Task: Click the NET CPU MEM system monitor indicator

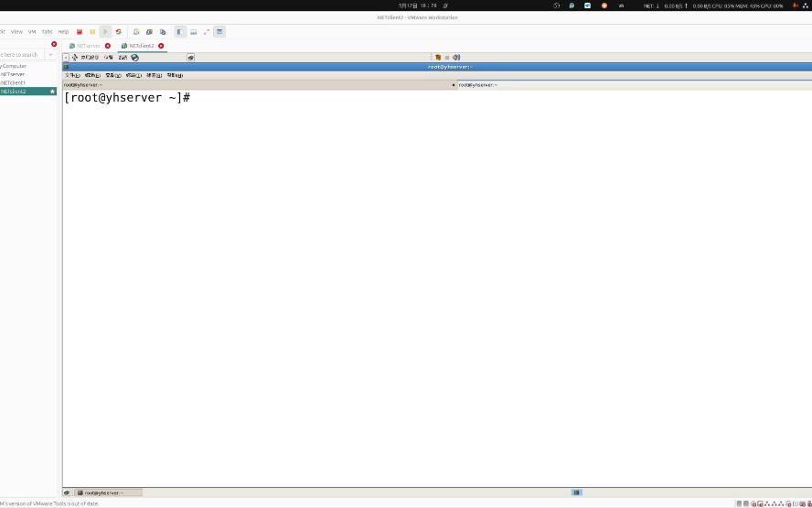Action: click(713, 5)
